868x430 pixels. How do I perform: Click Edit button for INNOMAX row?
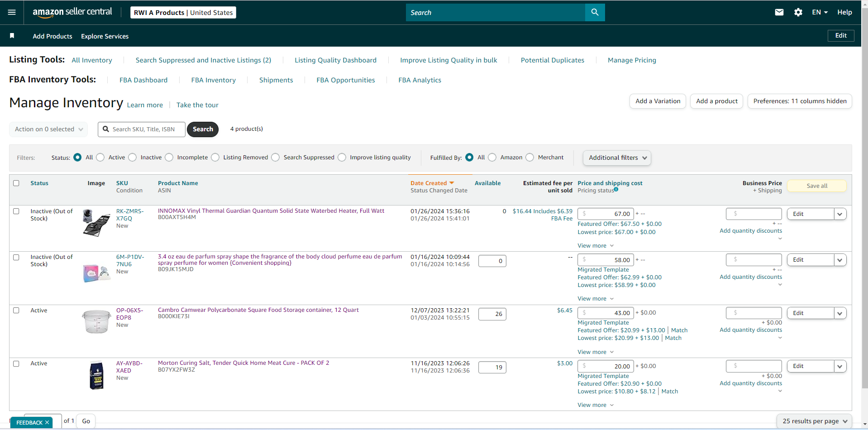click(811, 214)
